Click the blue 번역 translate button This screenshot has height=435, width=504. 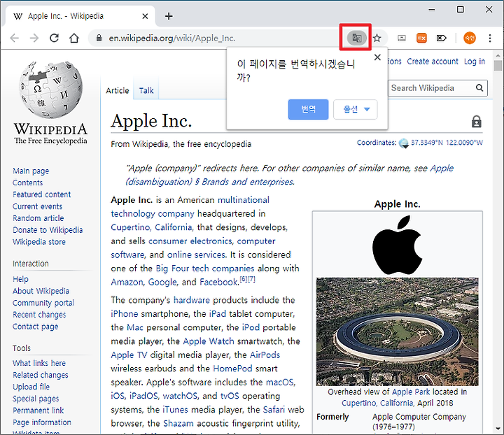[x=308, y=110]
